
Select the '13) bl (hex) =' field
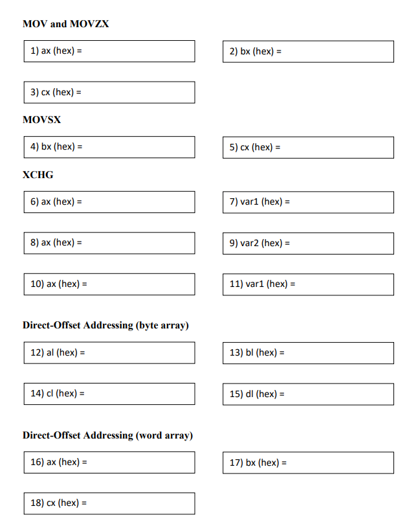tap(309, 353)
